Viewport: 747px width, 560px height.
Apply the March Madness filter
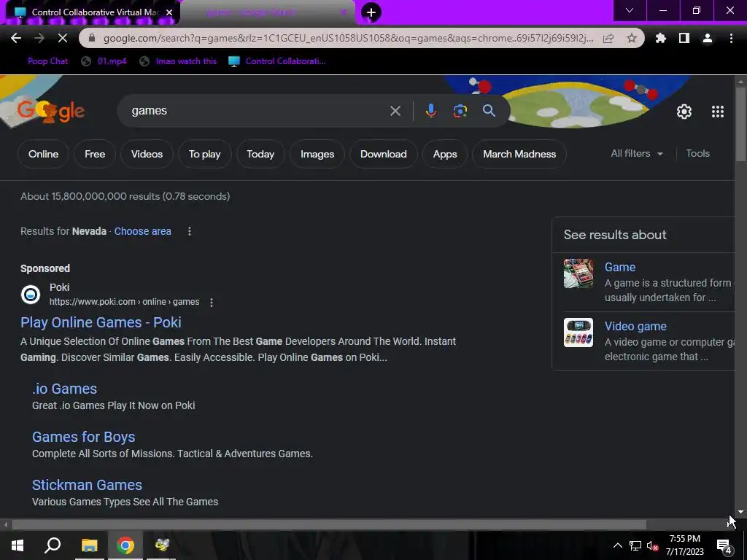[x=519, y=154]
